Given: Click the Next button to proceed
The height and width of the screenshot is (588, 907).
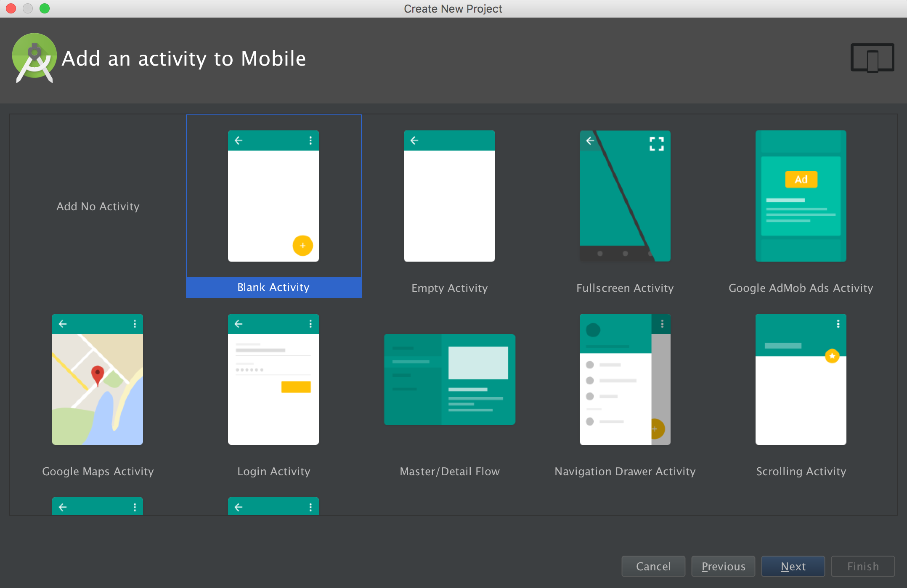Looking at the screenshot, I should tap(793, 567).
